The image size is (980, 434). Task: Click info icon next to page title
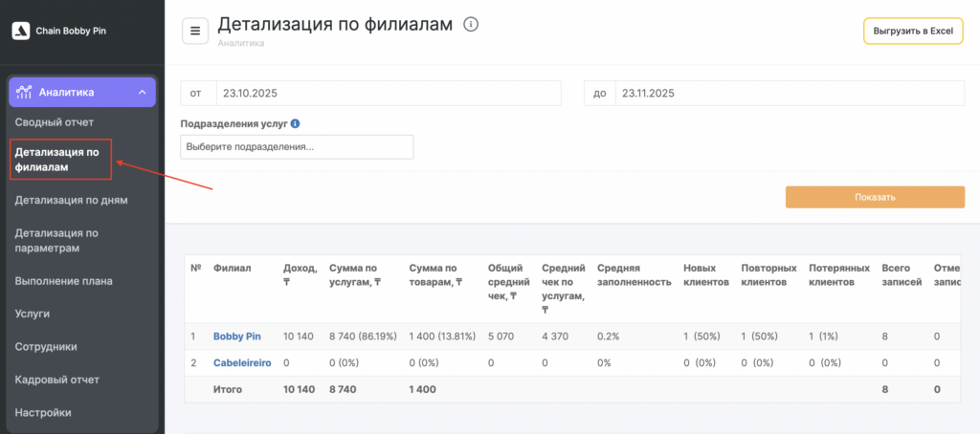click(470, 24)
